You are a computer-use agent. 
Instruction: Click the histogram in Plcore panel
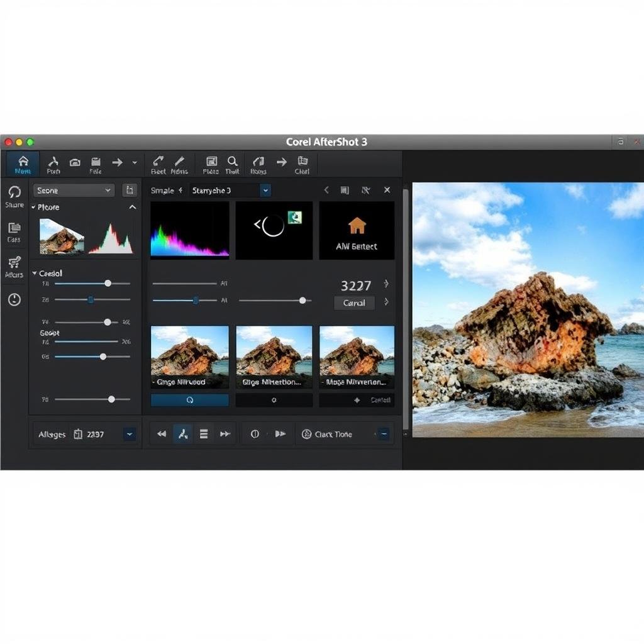tap(111, 239)
